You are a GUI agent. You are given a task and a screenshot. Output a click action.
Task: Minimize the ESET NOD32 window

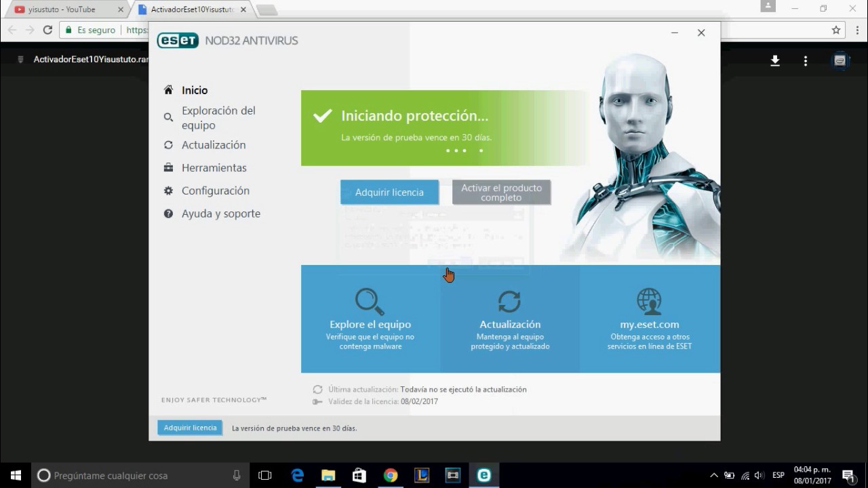675,33
